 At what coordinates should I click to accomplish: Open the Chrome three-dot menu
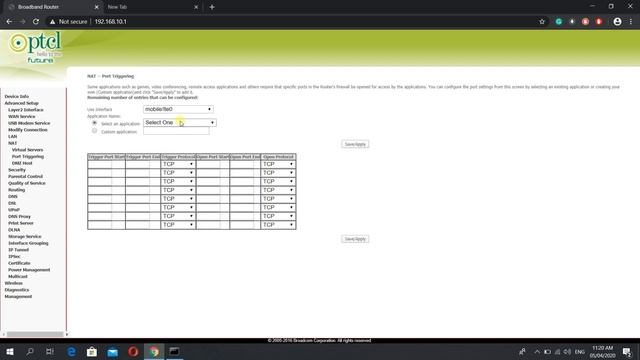click(x=631, y=22)
